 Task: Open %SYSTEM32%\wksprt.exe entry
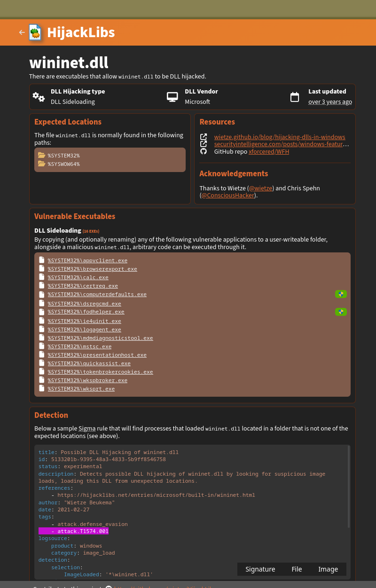coord(81,389)
